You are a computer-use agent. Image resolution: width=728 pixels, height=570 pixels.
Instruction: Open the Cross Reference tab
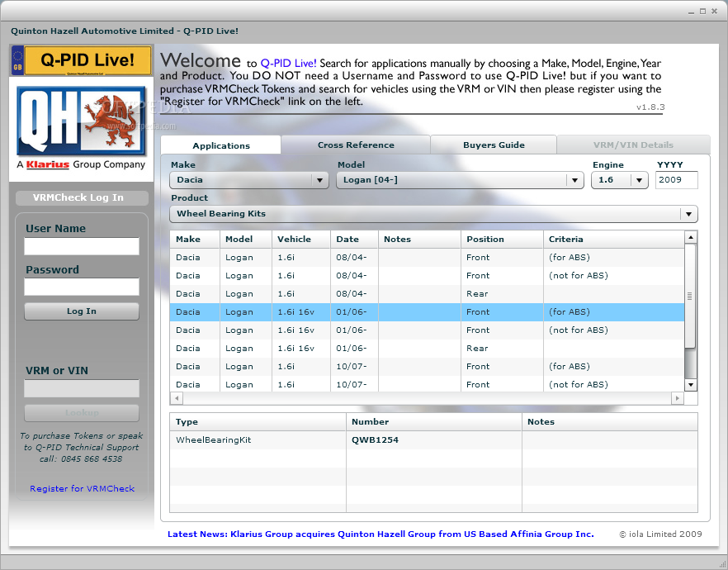[356, 145]
